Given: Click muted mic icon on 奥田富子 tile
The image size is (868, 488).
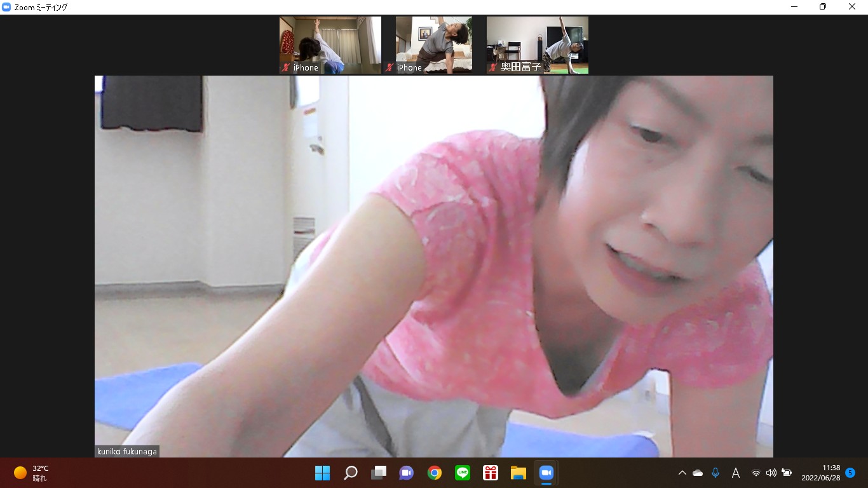Looking at the screenshot, I should pyautogui.click(x=493, y=67).
